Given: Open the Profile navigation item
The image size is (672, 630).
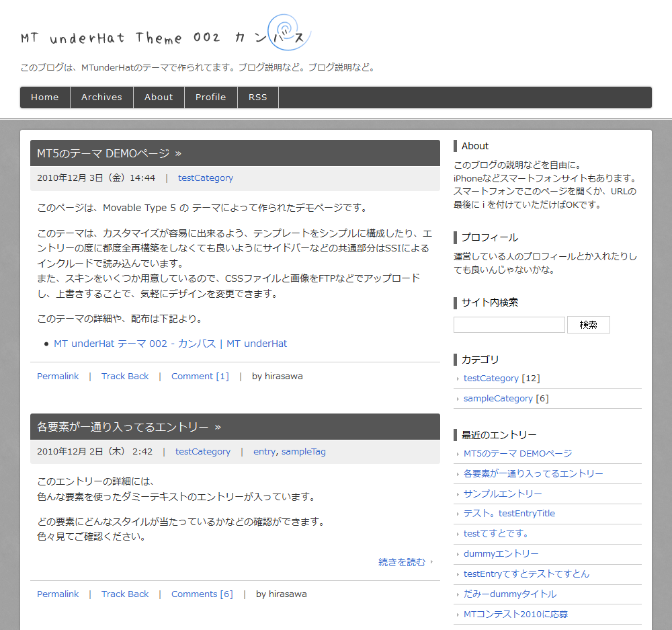Looking at the screenshot, I should click(211, 97).
